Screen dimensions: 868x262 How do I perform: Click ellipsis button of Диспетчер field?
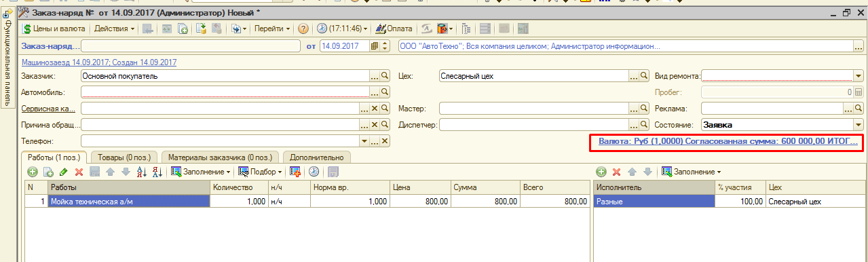(x=635, y=125)
